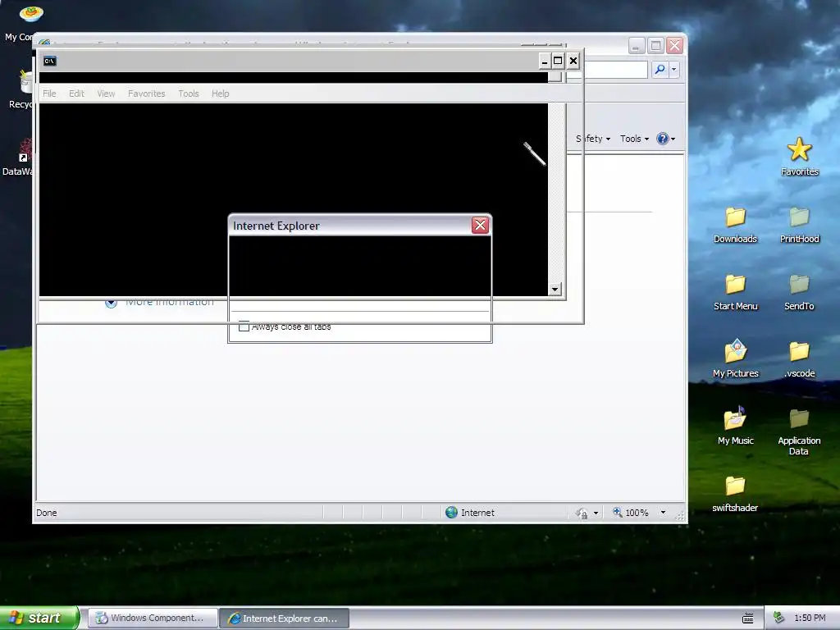Open the Favorites menu
Viewport: 840px width, 630px height.
[x=146, y=94]
